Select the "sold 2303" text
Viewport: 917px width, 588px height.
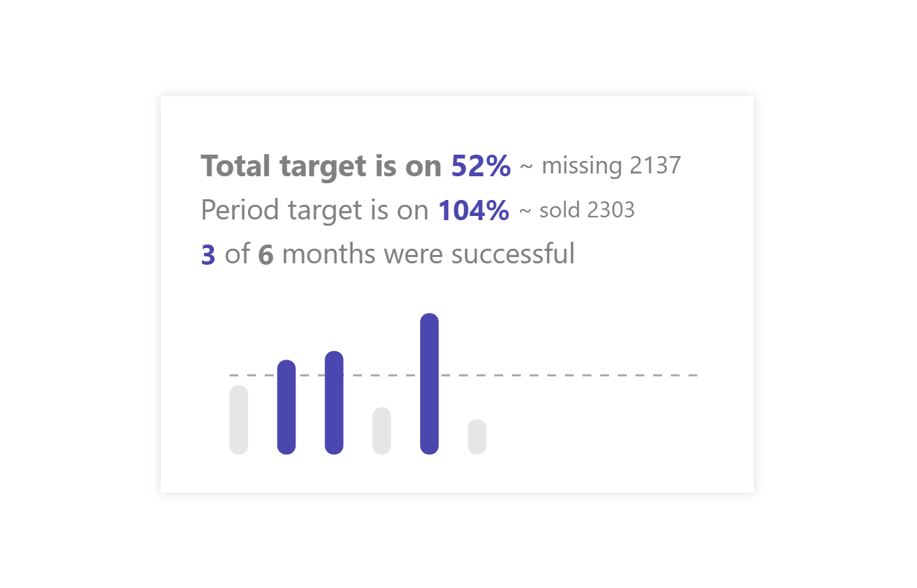coord(587,210)
